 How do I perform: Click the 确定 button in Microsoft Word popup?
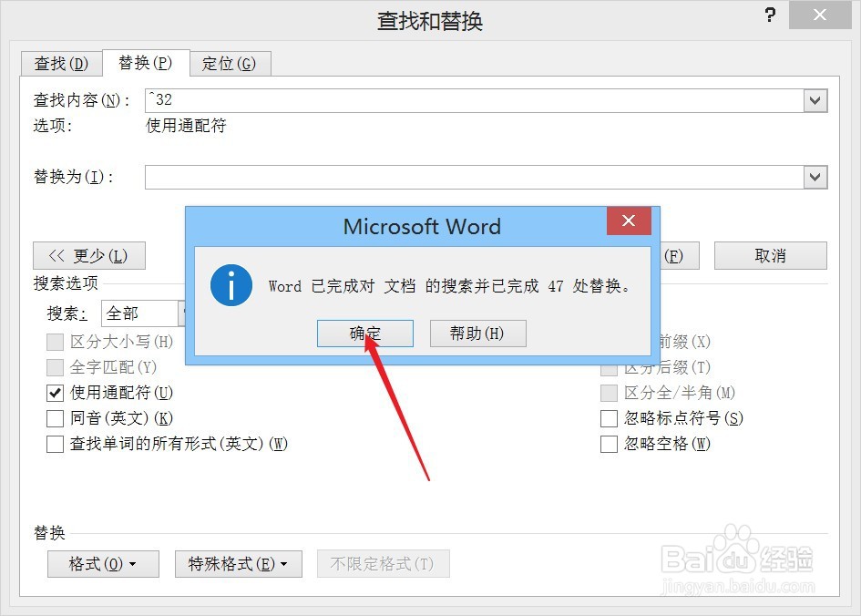coord(365,334)
